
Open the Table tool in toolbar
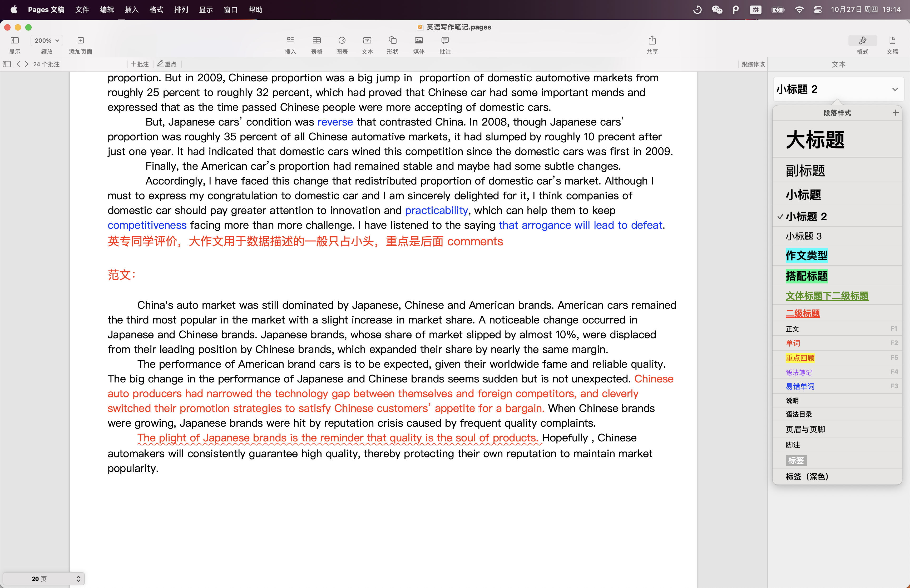pyautogui.click(x=316, y=41)
